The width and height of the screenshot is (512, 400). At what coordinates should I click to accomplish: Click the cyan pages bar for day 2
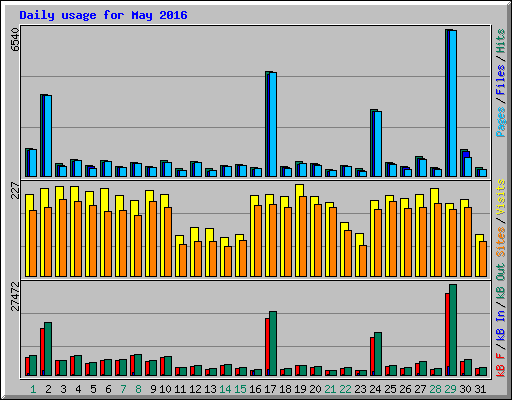[x=48, y=136]
